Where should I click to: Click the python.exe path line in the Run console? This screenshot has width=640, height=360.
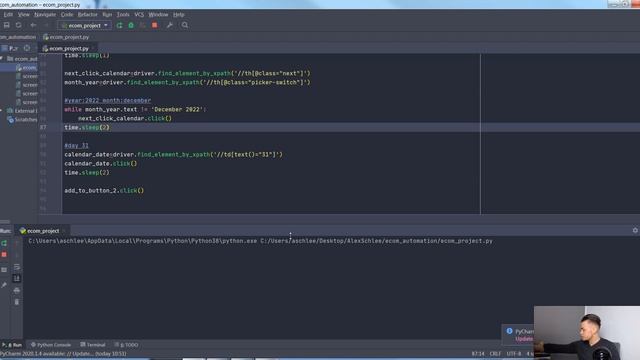pyautogui.click(x=260, y=241)
